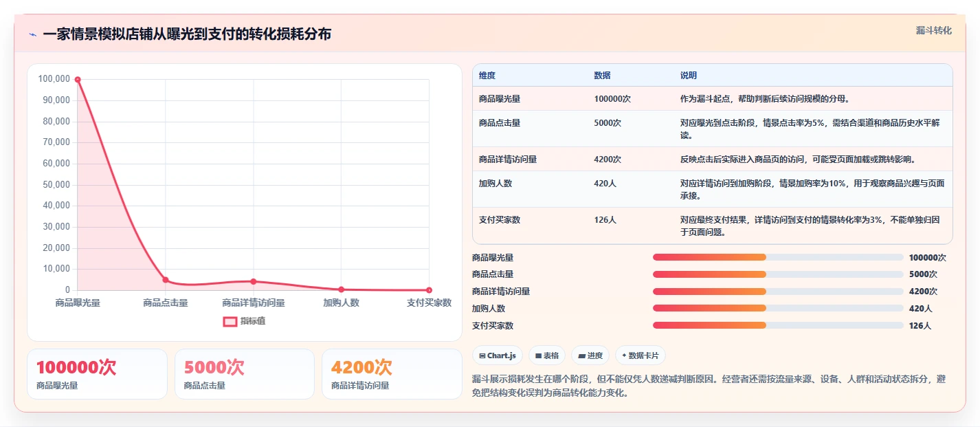Select the Chart.js chip
Viewport: 980px width, 427px height.
click(498, 355)
